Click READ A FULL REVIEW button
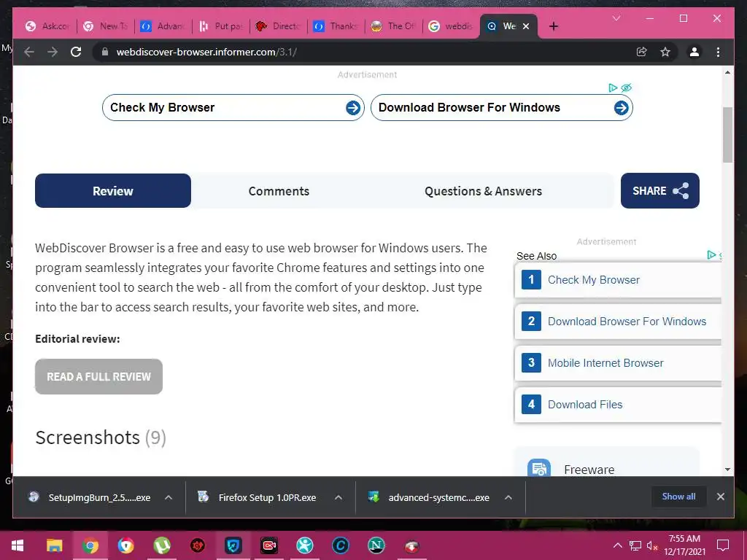The height and width of the screenshot is (560, 747). pyautogui.click(x=98, y=377)
